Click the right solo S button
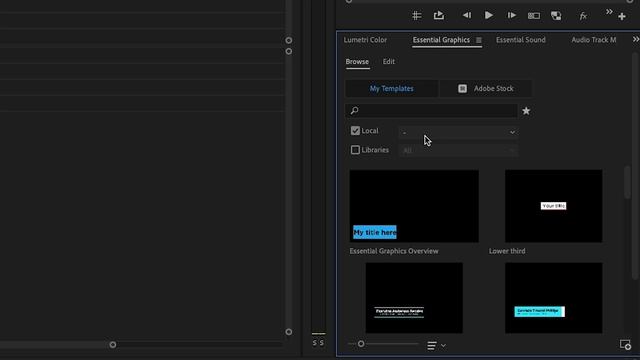 322,343
